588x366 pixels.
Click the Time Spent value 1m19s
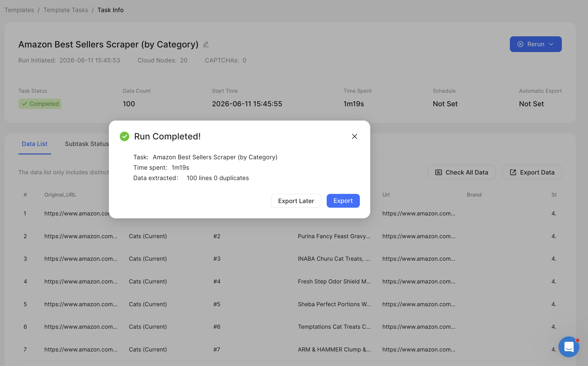point(354,104)
